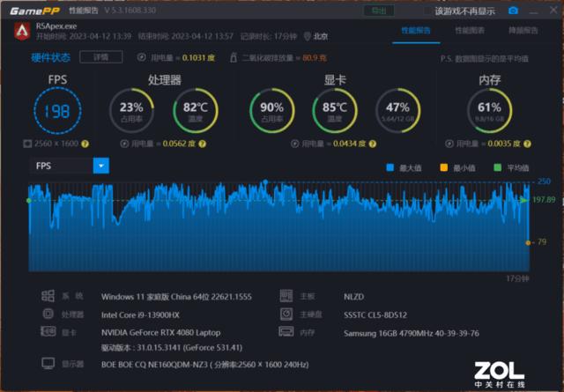Click the orange 最小值 legend swatch
This screenshot has height=392, width=564.
click(444, 167)
